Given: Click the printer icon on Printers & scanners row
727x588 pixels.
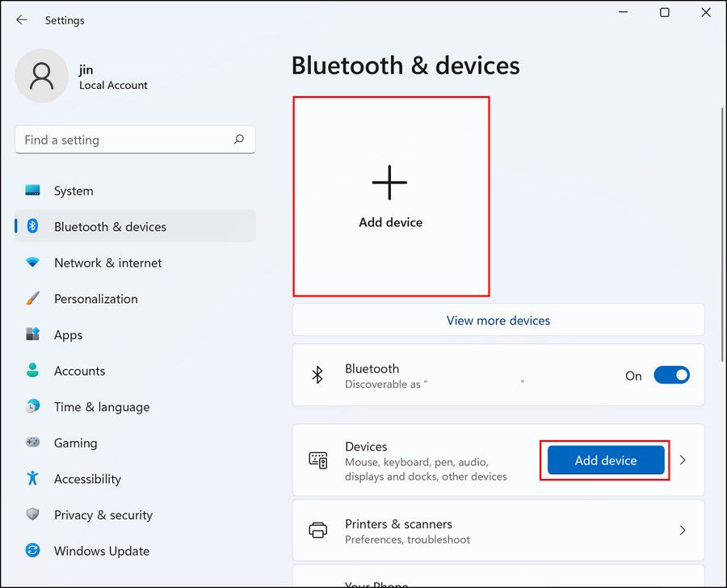Looking at the screenshot, I should [318, 530].
